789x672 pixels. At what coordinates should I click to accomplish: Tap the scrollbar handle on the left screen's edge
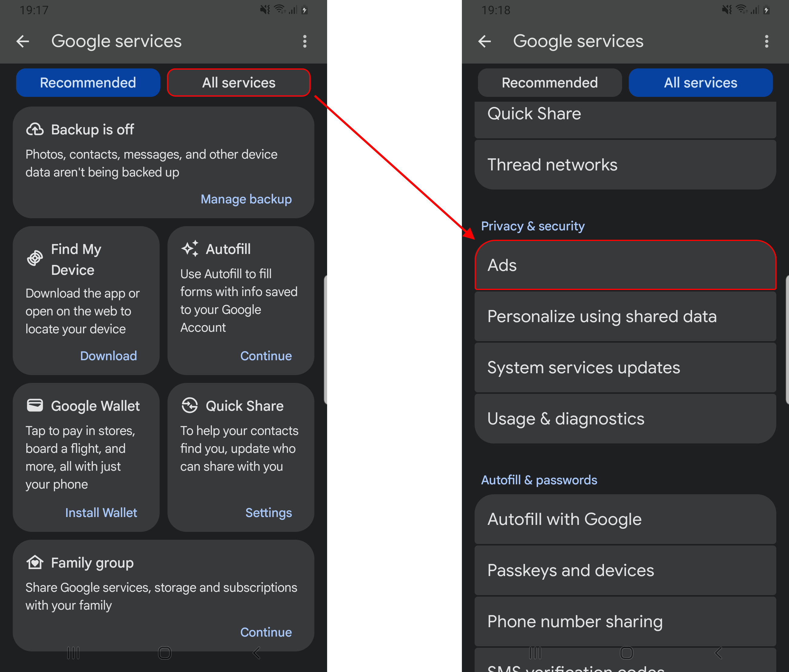(x=326, y=339)
